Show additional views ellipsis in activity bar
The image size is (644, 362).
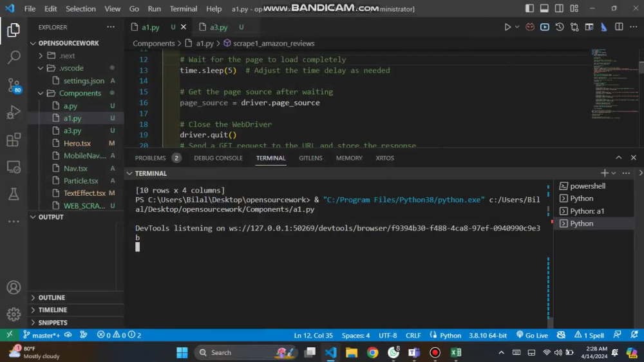(14, 222)
